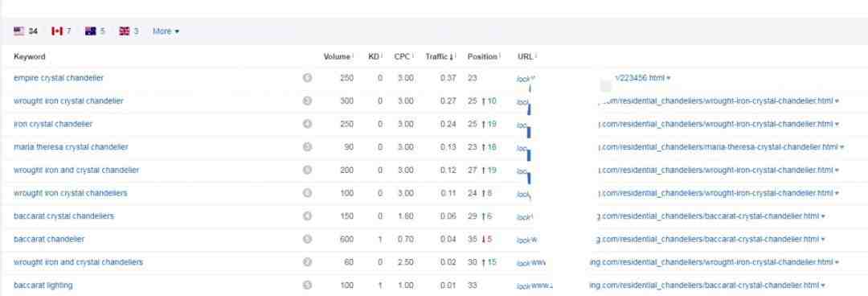
Task: Click the grey circle icon beside baccarat crystal chandeliers
Action: pyautogui.click(x=307, y=216)
